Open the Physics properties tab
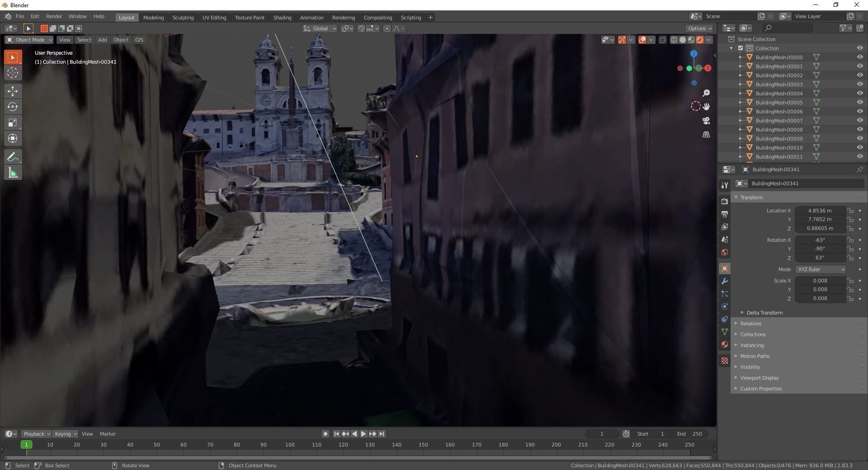The width and height of the screenshot is (868, 470). coord(725,306)
